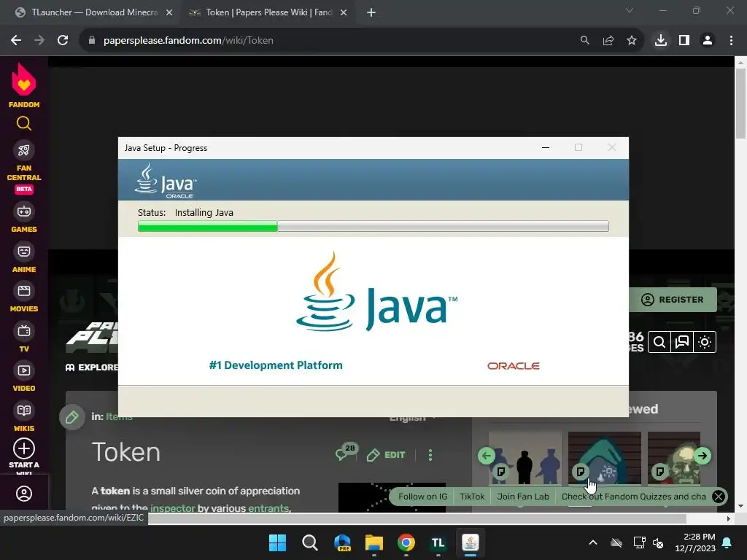Click the address bar URL
The width and height of the screenshot is (747, 560).
pos(188,41)
